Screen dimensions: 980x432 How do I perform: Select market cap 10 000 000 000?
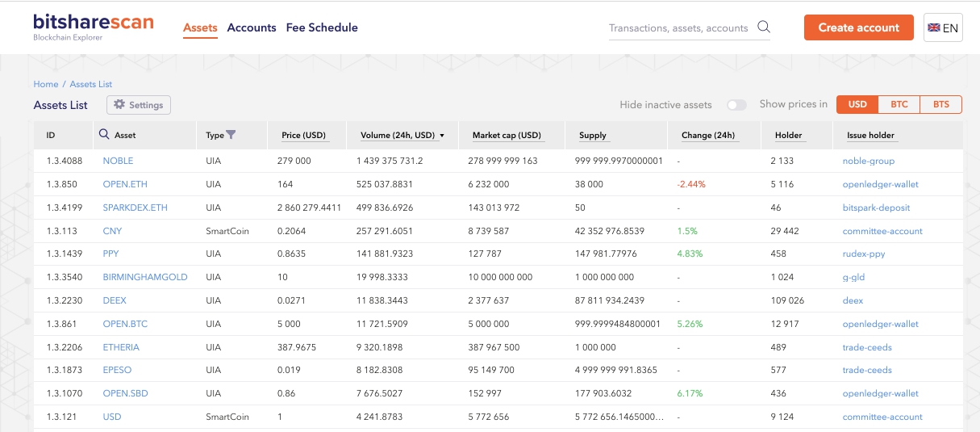click(x=500, y=277)
